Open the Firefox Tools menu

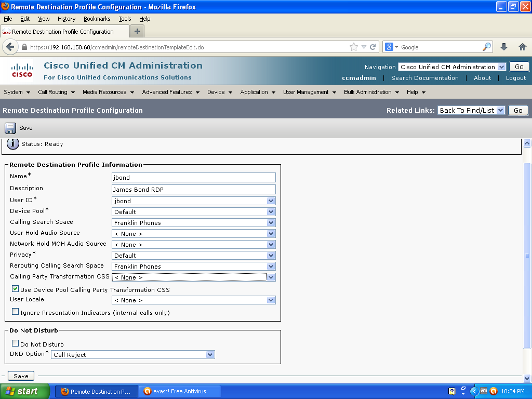pyautogui.click(x=125, y=19)
